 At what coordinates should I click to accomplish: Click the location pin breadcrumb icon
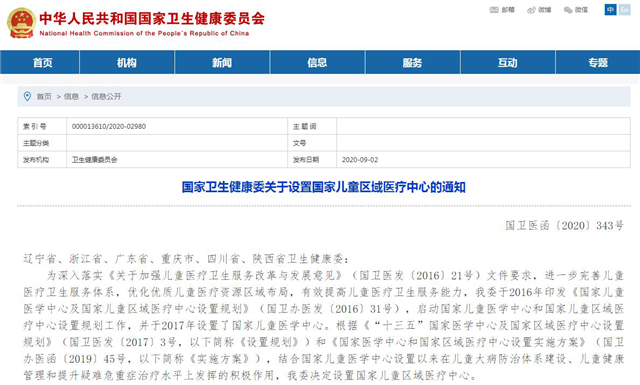point(27,96)
